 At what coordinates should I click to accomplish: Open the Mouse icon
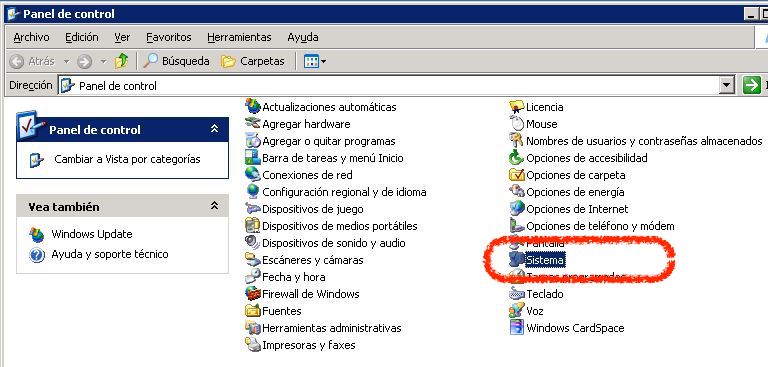pyautogui.click(x=517, y=123)
